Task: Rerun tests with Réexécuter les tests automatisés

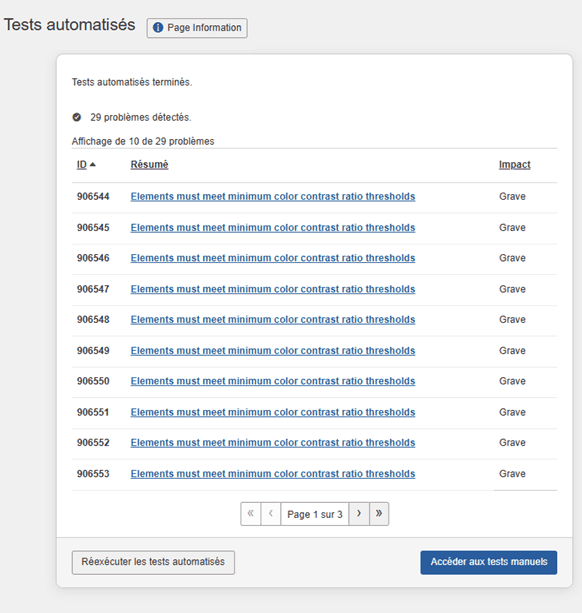Action: coord(153,562)
